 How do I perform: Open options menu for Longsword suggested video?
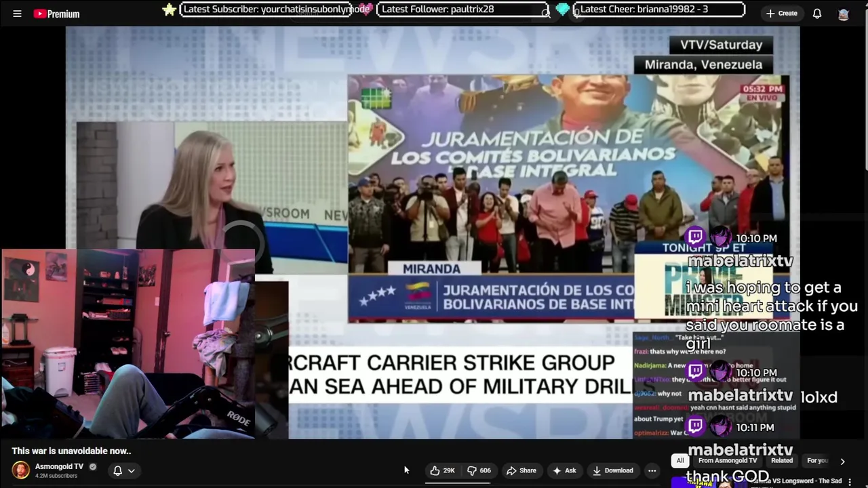pyautogui.click(x=850, y=482)
